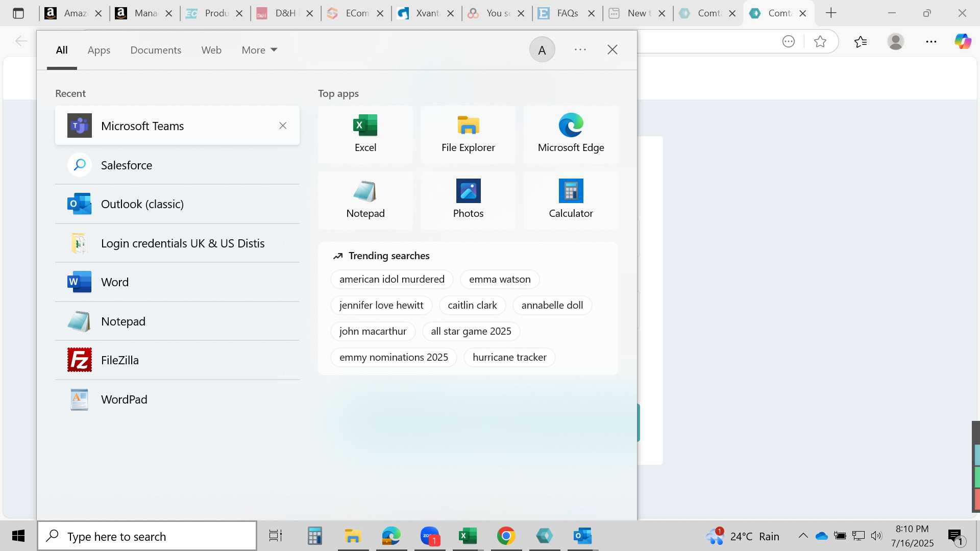
Task: Open Edge profile icon
Action: [x=896, y=41]
